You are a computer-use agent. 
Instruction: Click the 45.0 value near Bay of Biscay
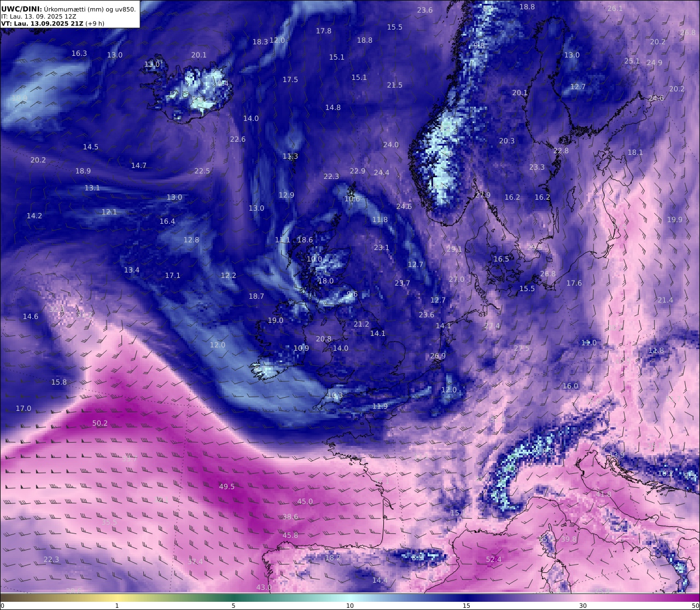coord(305,501)
